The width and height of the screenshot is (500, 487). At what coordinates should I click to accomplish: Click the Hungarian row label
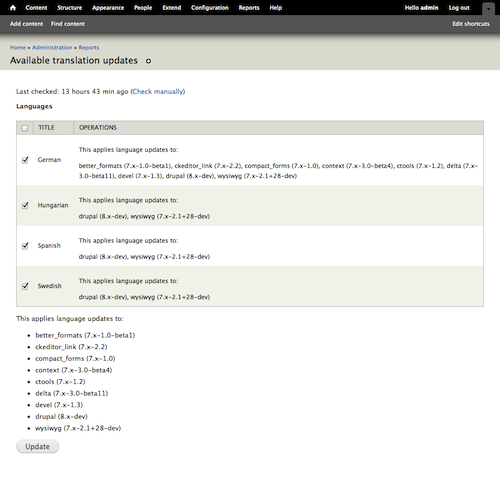53,205
